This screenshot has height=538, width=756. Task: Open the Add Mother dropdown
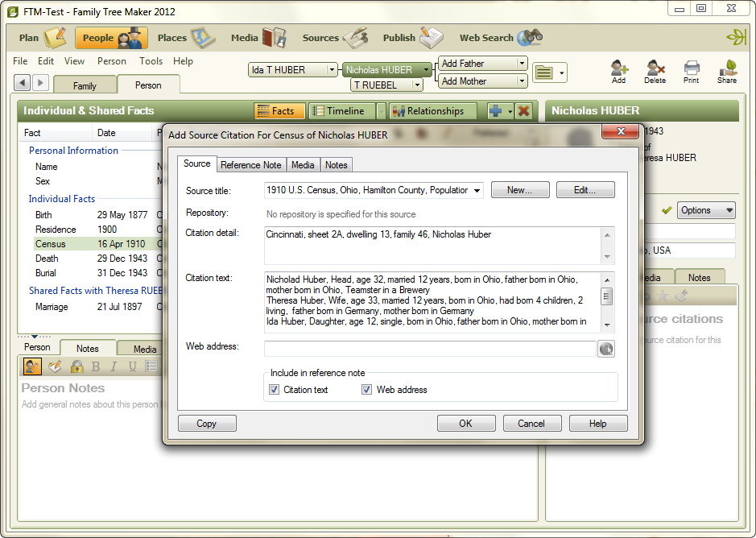point(521,81)
